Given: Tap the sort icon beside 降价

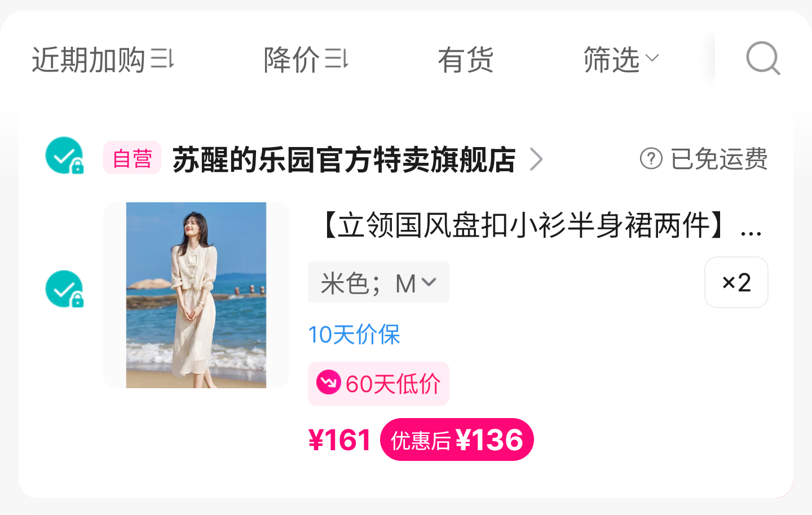Looking at the screenshot, I should pos(337,59).
